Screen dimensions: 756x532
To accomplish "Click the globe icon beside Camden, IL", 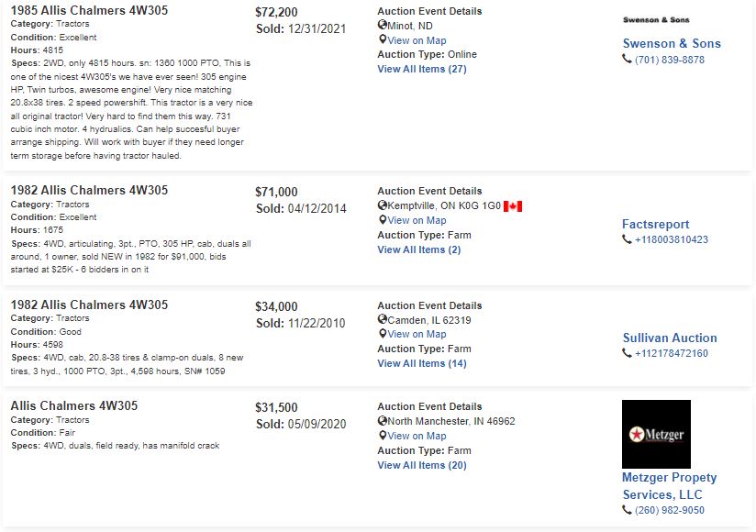I will coord(383,319).
